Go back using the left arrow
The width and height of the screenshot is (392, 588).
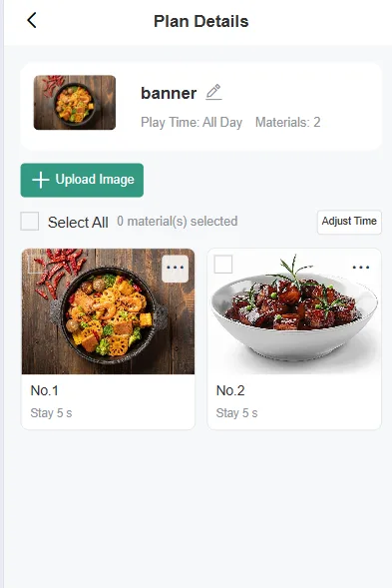click(32, 20)
